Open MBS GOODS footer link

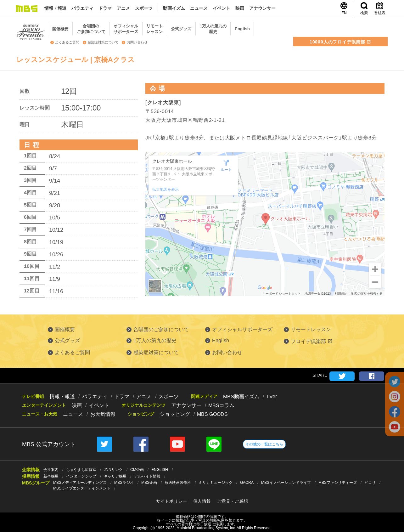point(212,414)
